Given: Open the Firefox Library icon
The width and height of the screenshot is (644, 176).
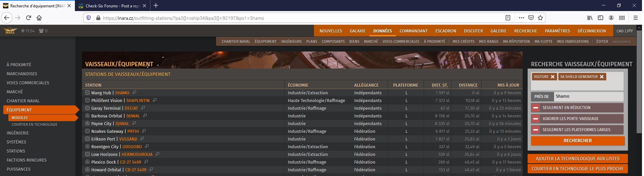Looking at the screenshot, I should [590, 18].
